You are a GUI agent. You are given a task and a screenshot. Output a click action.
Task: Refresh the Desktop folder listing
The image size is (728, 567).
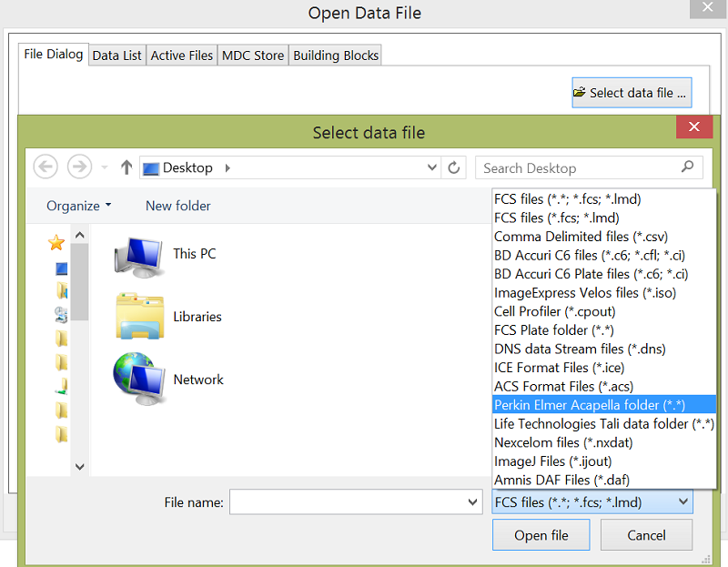pyautogui.click(x=454, y=167)
